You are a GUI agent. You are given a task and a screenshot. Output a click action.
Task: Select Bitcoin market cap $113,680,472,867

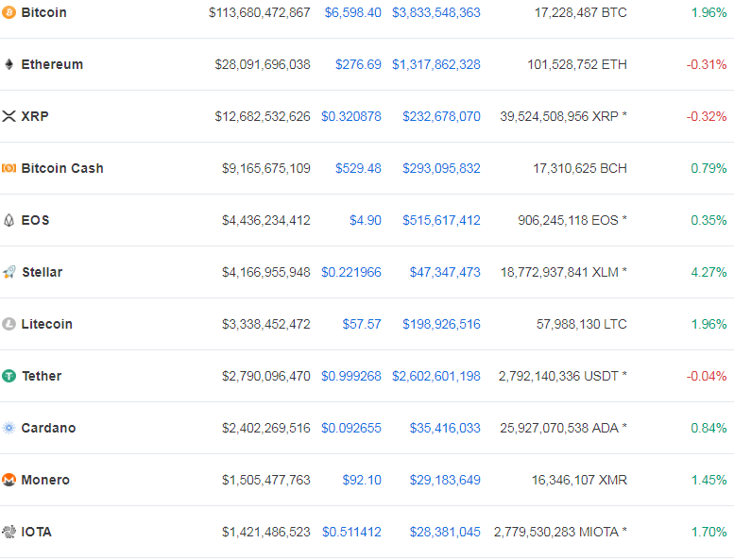click(x=260, y=12)
